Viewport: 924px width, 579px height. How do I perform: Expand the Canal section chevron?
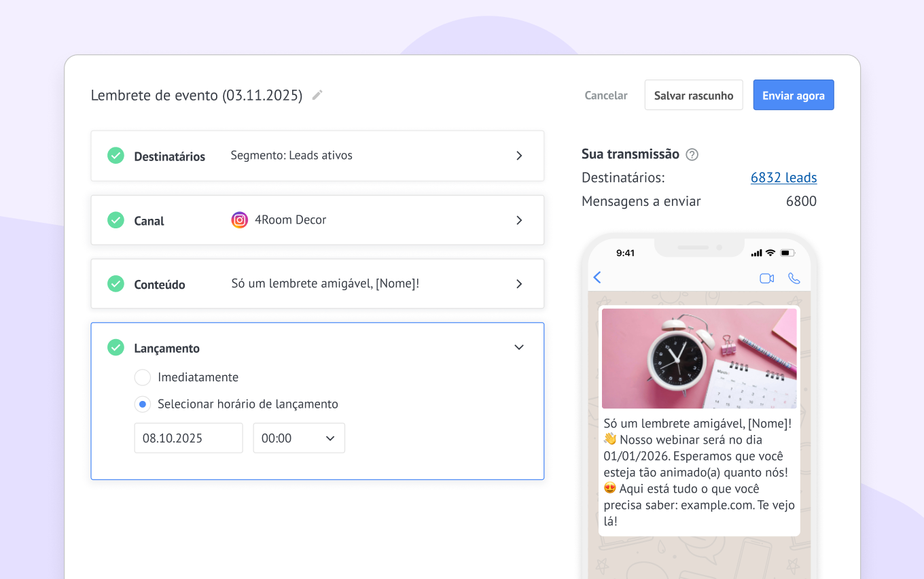519,220
